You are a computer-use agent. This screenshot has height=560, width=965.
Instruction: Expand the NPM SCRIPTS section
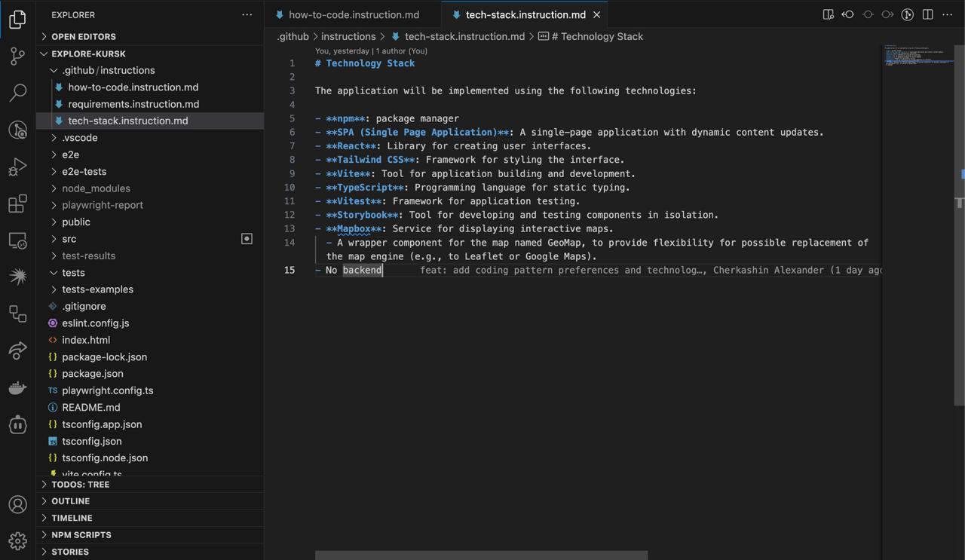tap(81, 535)
